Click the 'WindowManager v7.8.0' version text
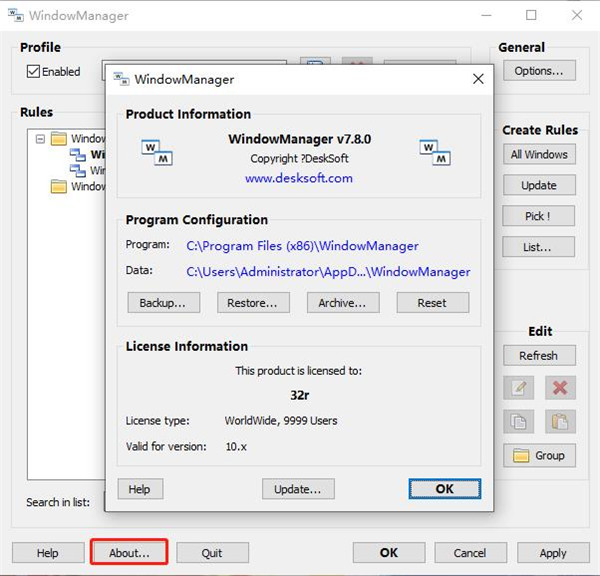The width and height of the screenshot is (600, 576). pyautogui.click(x=300, y=139)
